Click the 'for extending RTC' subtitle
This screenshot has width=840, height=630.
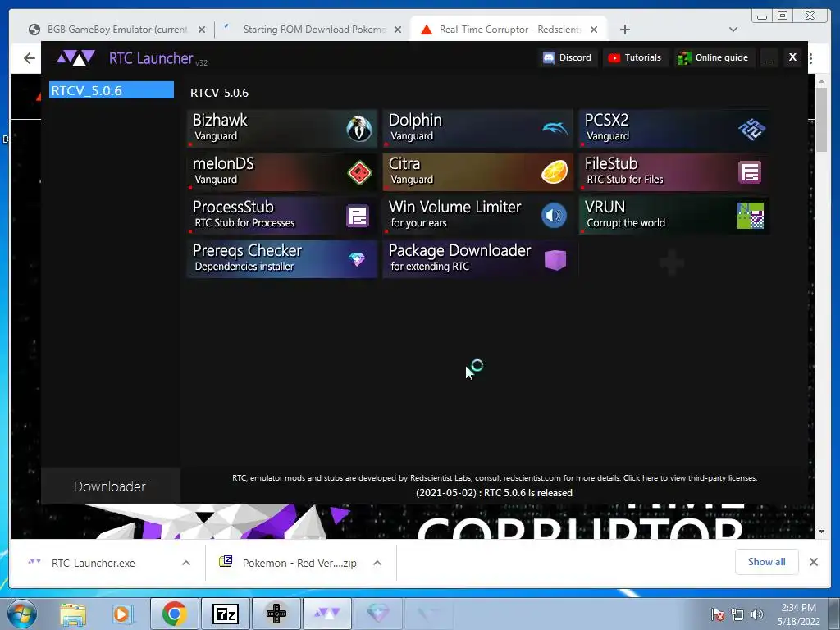(430, 267)
